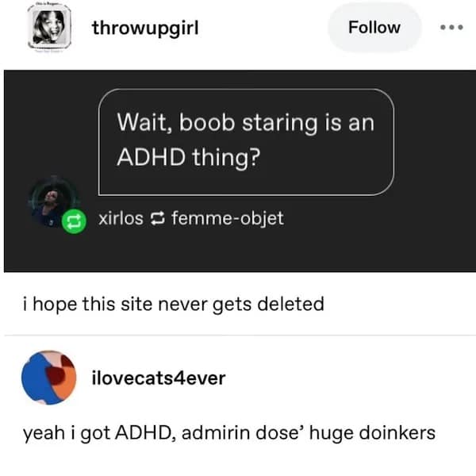The width and height of the screenshot is (476, 476).
Task: Follow throwupgirl
Action: pos(374,28)
